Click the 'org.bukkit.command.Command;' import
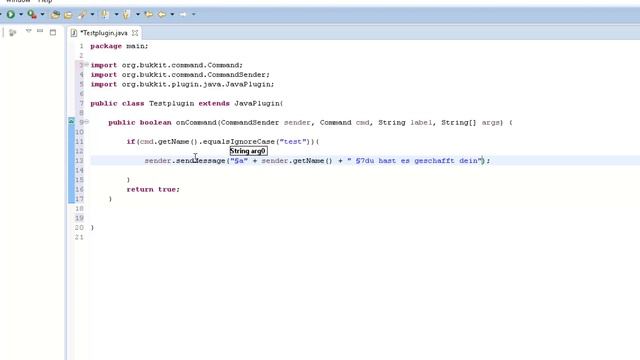Screen dimensions: 640x360 click(182, 65)
